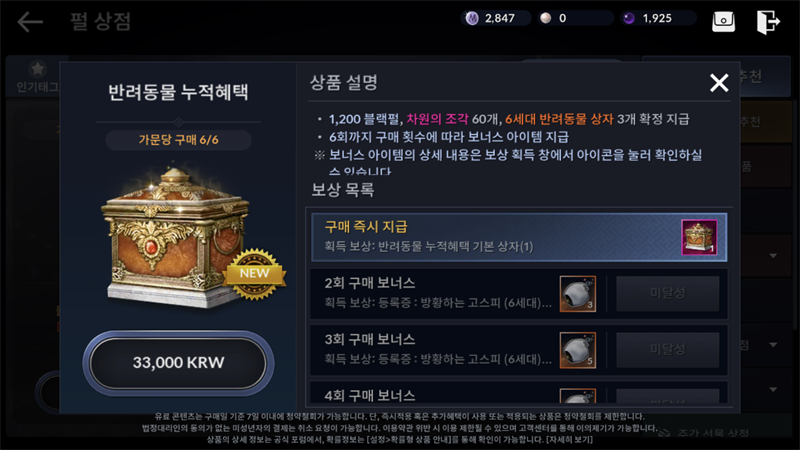The width and height of the screenshot is (800, 450).
Task: View the 3회 구매 보너스 reward item icon
Action: pyautogui.click(x=578, y=350)
